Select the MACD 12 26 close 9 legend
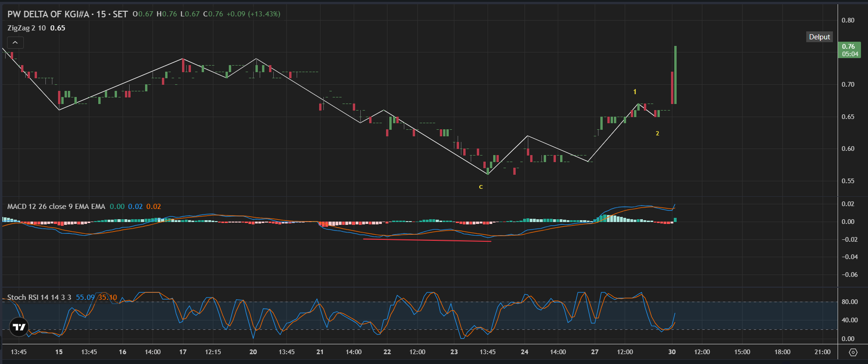The height and width of the screenshot is (364, 868). (56, 207)
